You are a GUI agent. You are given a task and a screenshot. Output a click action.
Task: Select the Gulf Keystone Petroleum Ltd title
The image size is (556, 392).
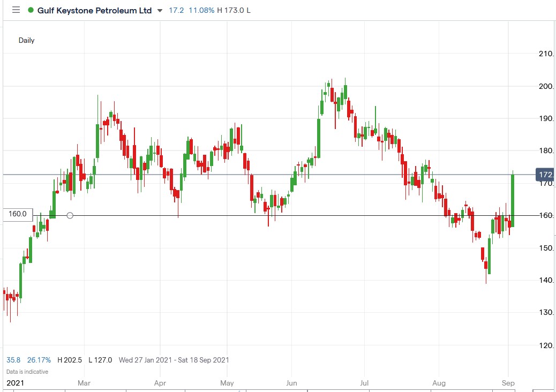94,10
